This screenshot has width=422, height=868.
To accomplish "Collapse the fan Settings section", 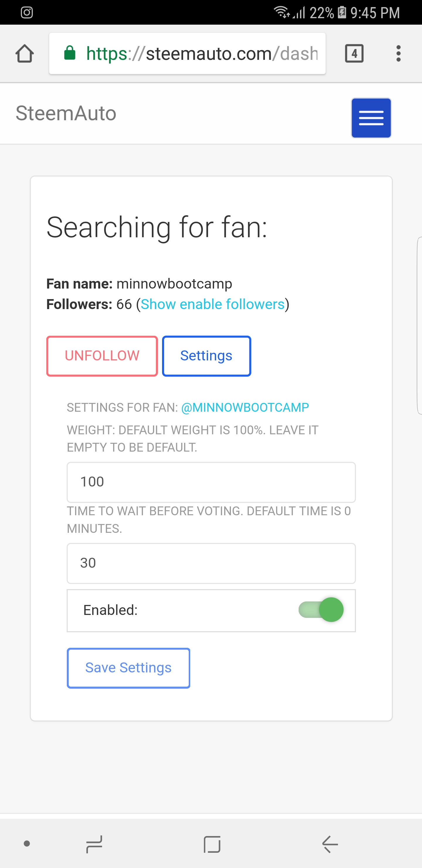I will (206, 356).
